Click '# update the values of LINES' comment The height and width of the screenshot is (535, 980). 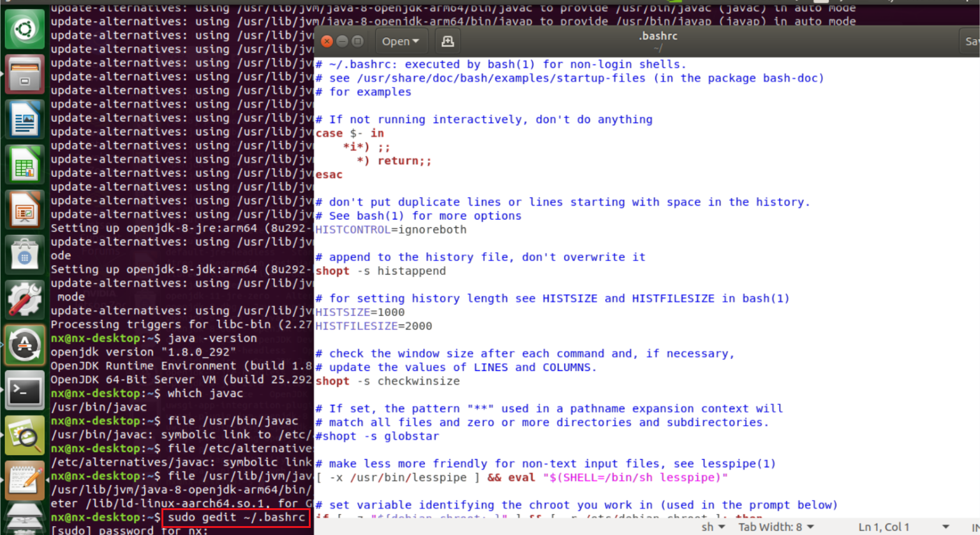tap(456, 368)
